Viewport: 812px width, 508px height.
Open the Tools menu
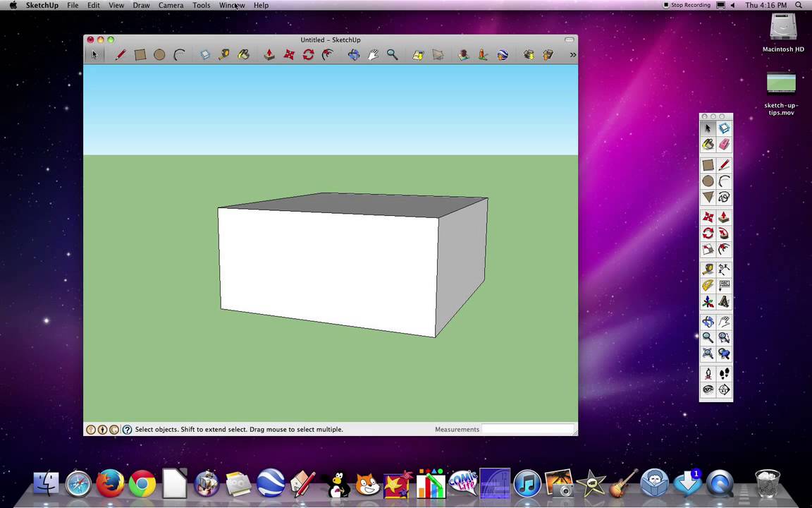click(202, 5)
